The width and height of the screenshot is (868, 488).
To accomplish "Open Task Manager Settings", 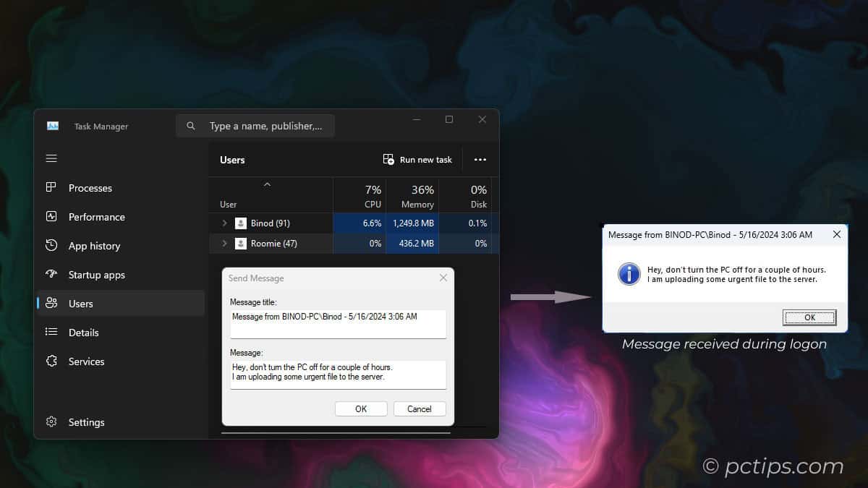I will (x=86, y=422).
